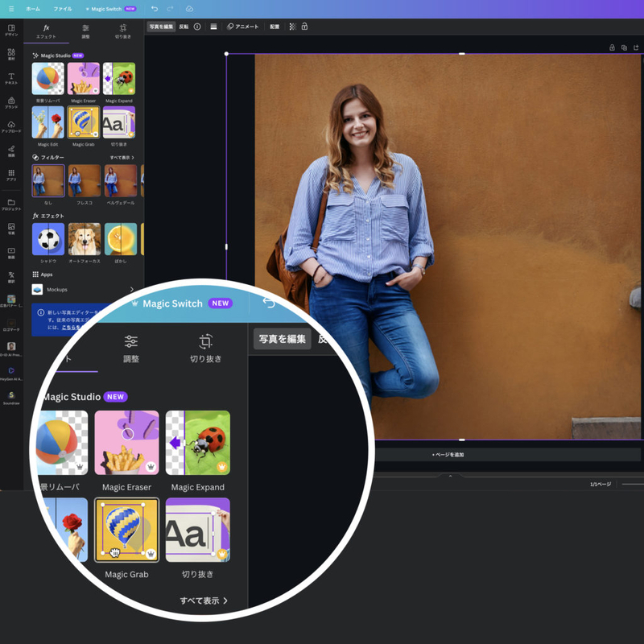Open the デザイン panel in the sidebar
Screen dimensions: 644x644
point(11,31)
